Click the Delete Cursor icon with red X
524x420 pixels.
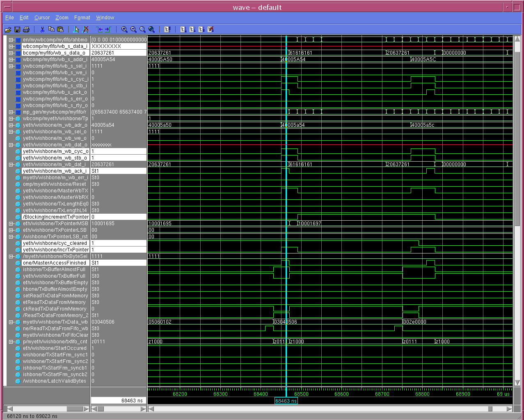click(85, 30)
